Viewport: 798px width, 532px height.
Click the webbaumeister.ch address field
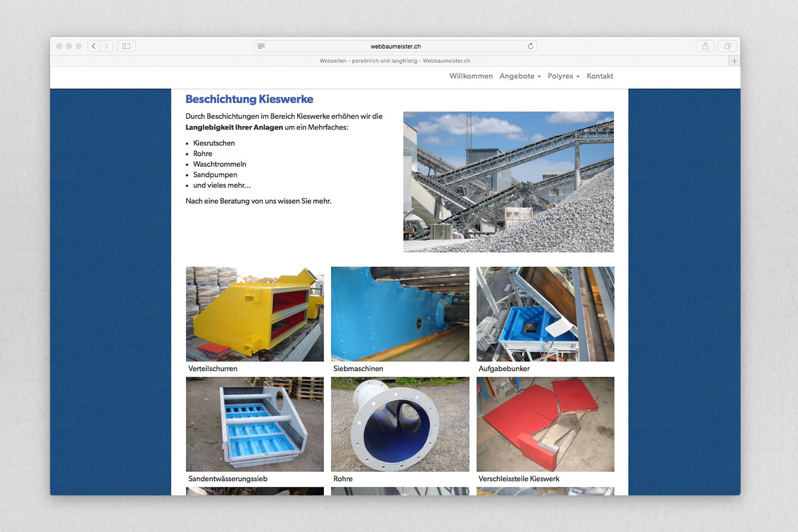pyautogui.click(x=395, y=46)
